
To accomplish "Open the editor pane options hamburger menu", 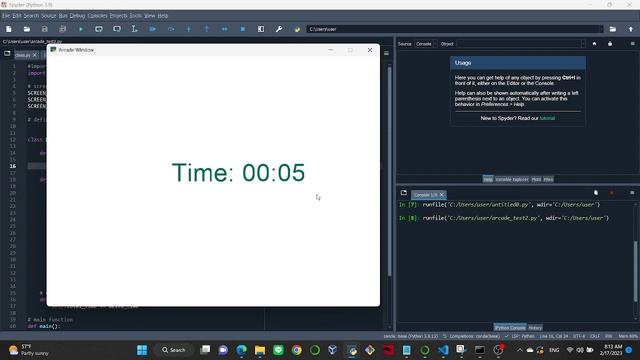I will point(386,53).
